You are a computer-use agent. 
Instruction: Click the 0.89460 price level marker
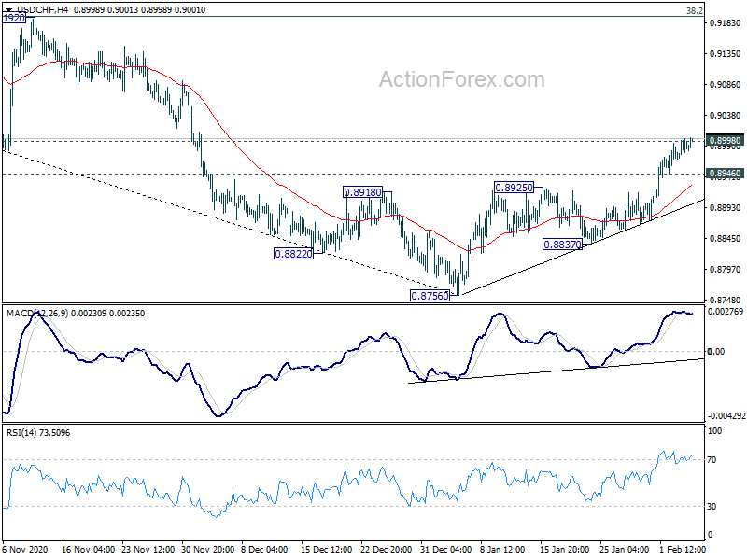[725, 174]
